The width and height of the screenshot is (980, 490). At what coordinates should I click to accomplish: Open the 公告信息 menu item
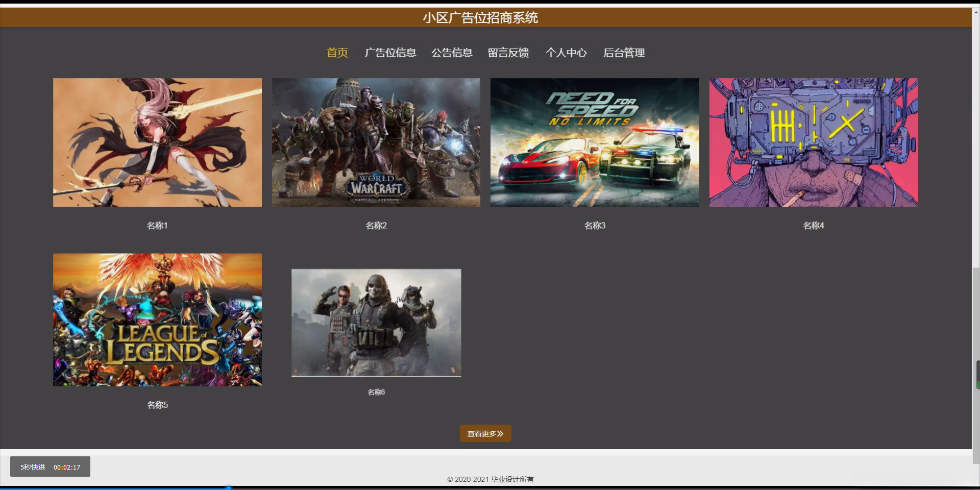pyautogui.click(x=452, y=53)
